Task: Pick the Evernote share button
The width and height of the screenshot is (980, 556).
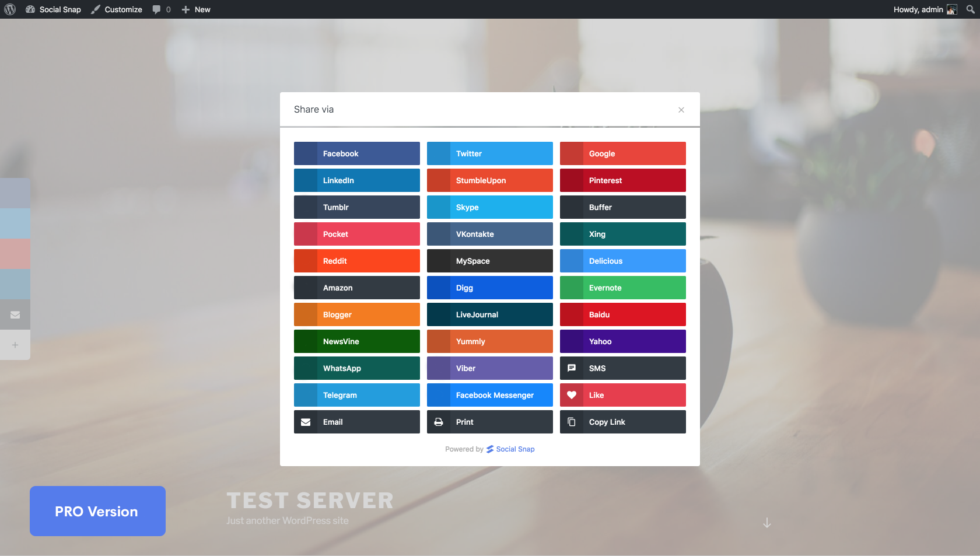Action: pos(623,288)
